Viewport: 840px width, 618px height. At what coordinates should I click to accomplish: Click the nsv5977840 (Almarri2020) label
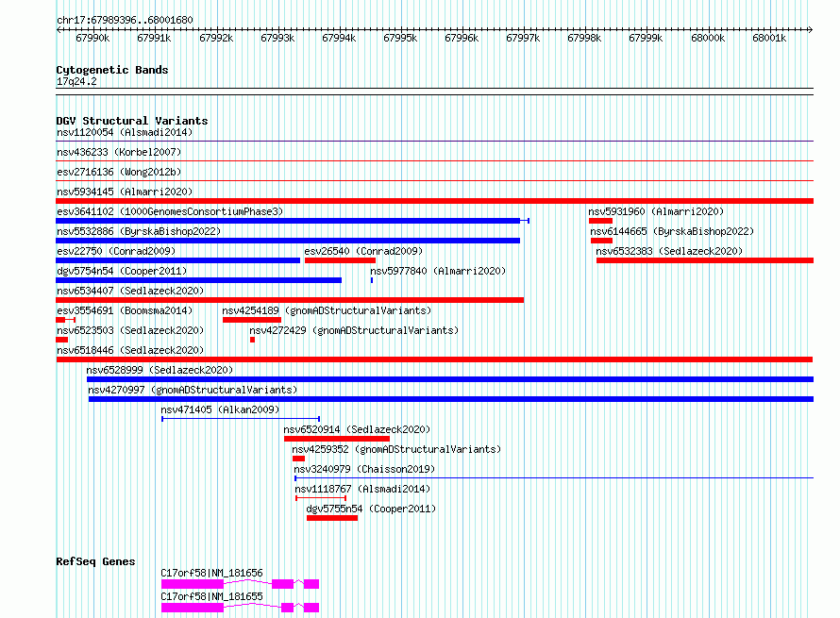(438, 271)
